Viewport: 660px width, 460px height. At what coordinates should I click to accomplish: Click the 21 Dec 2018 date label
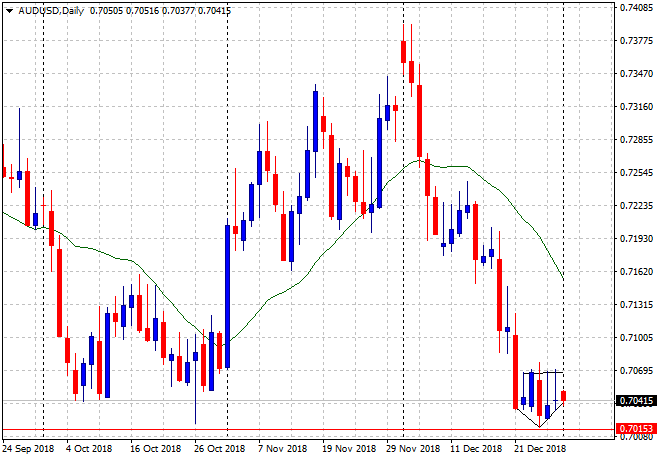(540, 449)
